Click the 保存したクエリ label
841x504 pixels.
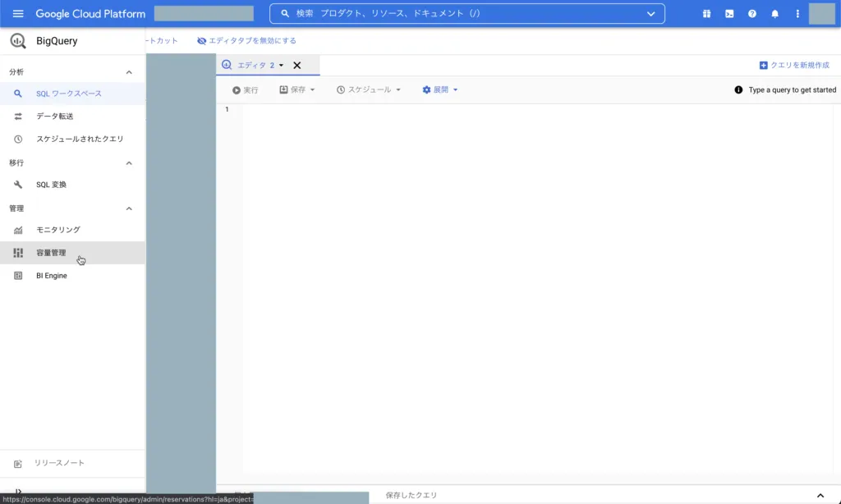411,496
